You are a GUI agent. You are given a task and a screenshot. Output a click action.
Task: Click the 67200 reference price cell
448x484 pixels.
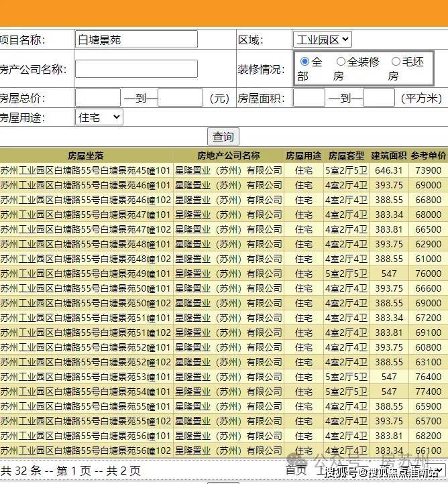pyautogui.click(x=429, y=318)
